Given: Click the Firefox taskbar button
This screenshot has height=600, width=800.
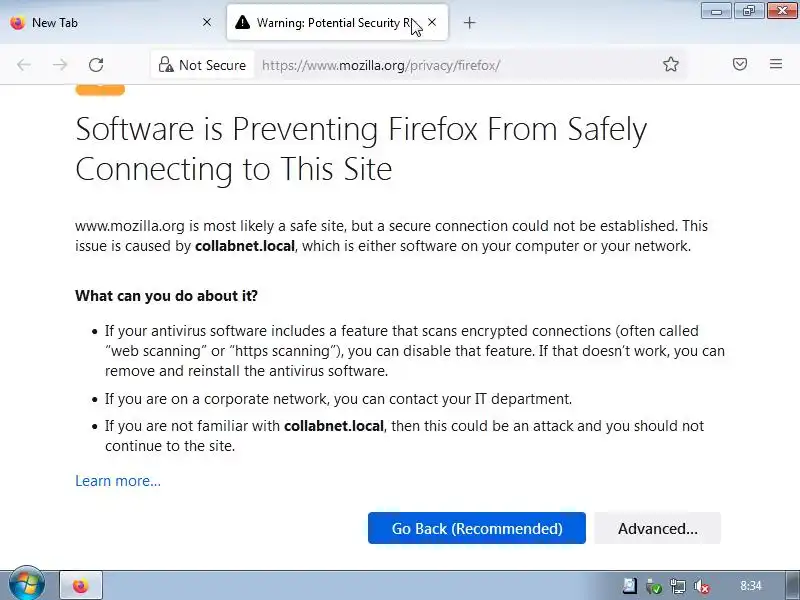Looking at the screenshot, I should coord(81,586).
